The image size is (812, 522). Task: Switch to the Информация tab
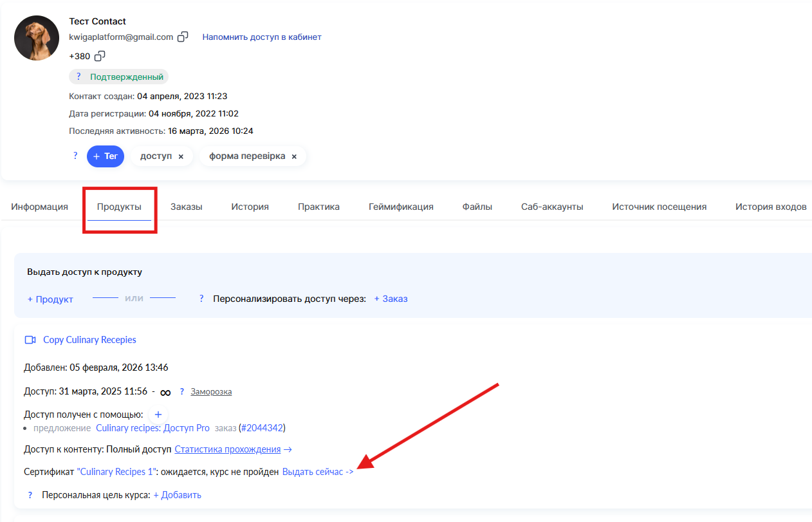click(39, 207)
